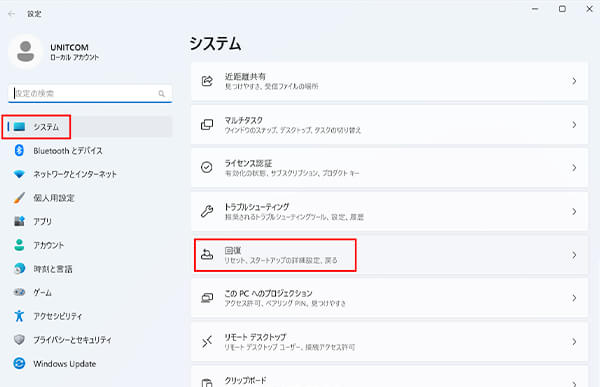Maximize the settings window
600x387 pixels.
pyautogui.click(x=562, y=9)
